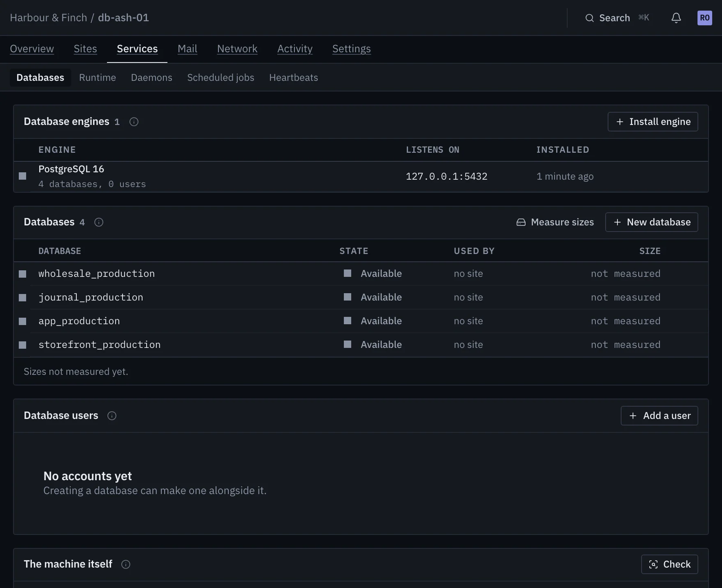The width and height of the screenshot is (722, 588).
Task: Open the notifications bell
Action: click(676, 18)
